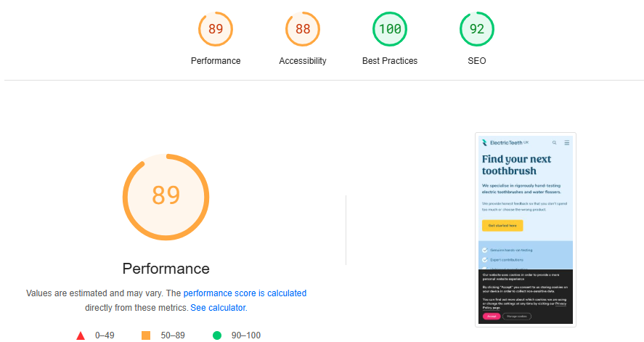The width and height of the screenshot is (644, 342).
Task: Click the Electric Teeth logo in preview
Action: click(x=505, y=143)
